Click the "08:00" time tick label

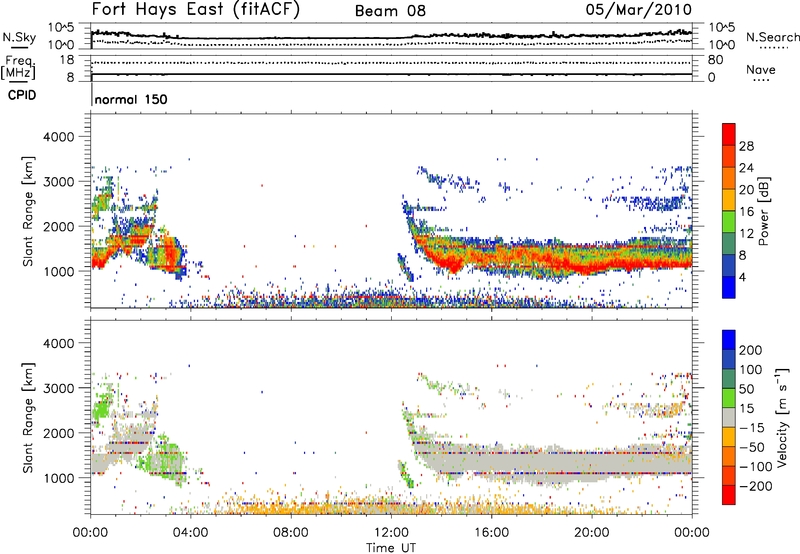[x=291, y=533]
